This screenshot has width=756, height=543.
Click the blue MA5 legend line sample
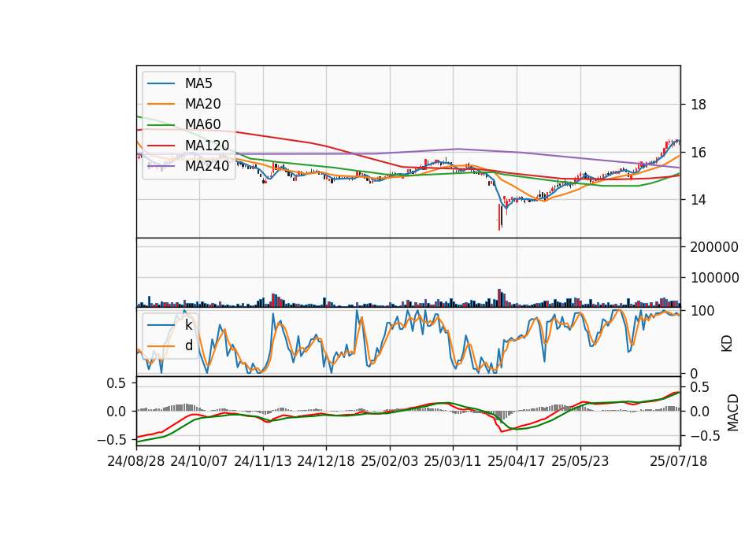point(161,84)
